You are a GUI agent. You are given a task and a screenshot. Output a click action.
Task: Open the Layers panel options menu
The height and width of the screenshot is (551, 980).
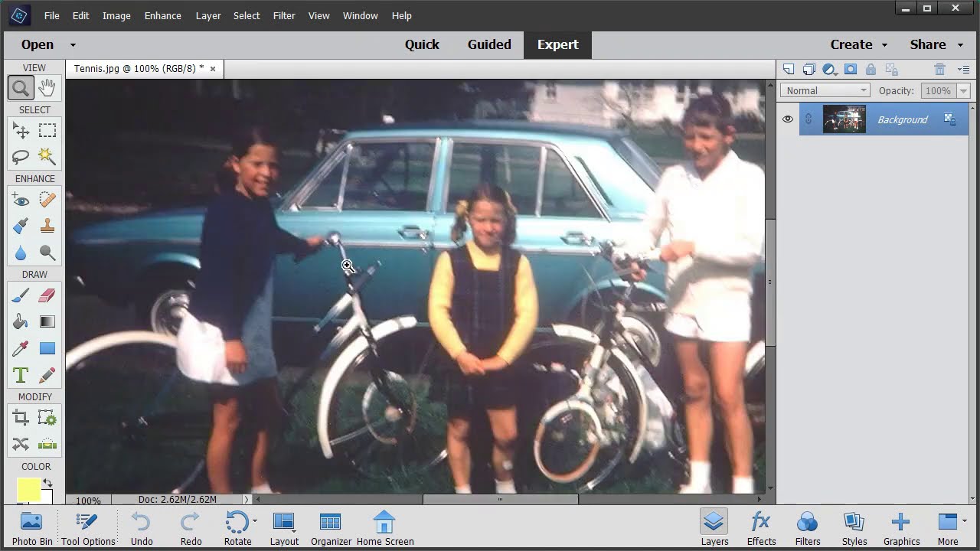point(963,69)
